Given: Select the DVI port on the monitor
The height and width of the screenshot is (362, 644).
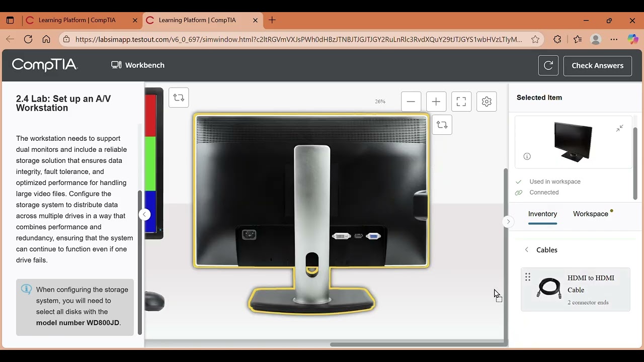Looking at the screenshot, I should (341, 236).
